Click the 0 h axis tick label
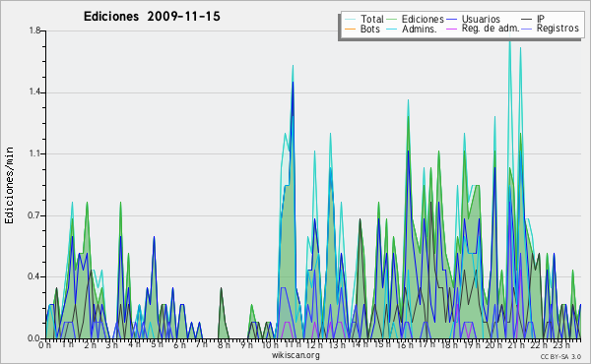The height and width of the screenshot is (364, 591). (x=44, y=344)
